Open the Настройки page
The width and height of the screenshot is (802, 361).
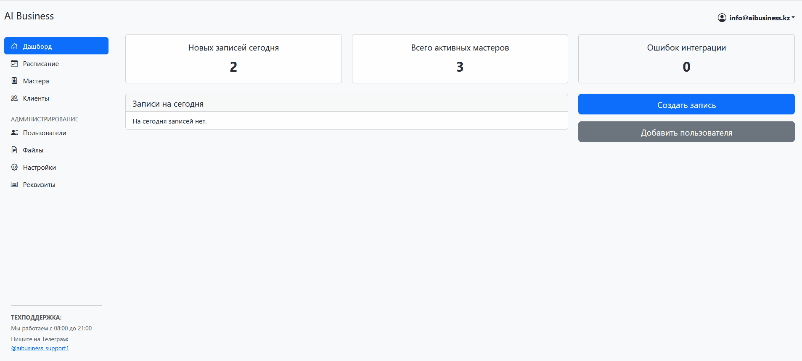pyautogui.click(x=56, y=167)
